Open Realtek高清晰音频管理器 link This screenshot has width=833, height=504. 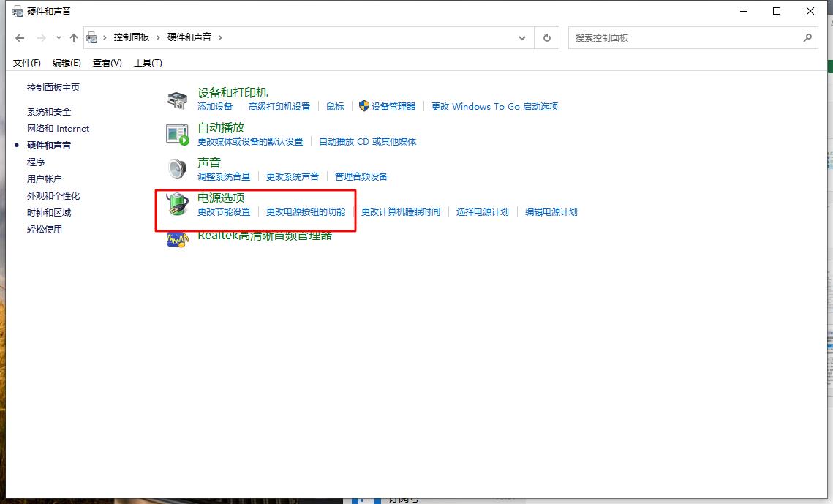pos(265,236)
